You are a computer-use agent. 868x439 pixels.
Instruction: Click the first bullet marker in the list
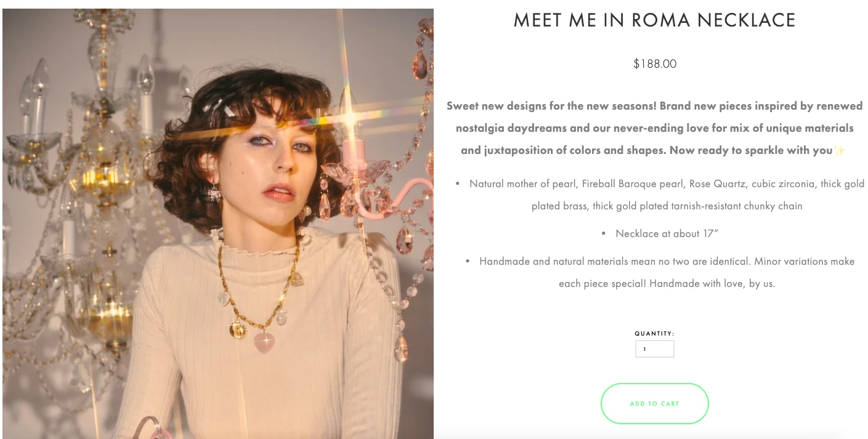457,183
